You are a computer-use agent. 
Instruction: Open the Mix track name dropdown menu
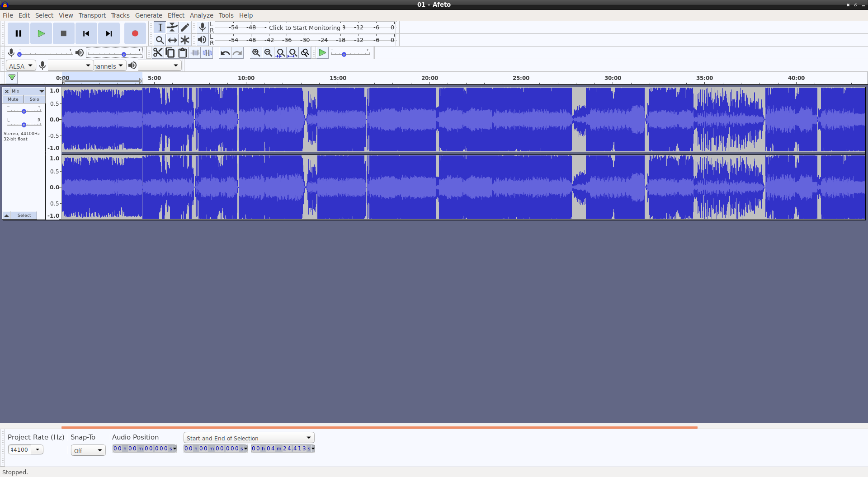coord(28,91)
